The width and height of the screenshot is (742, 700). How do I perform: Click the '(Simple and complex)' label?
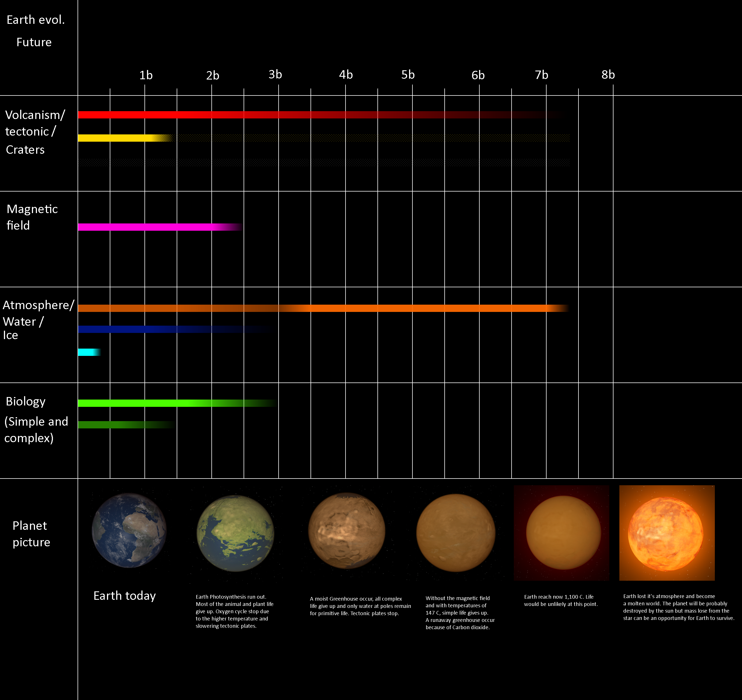(36, 430)
